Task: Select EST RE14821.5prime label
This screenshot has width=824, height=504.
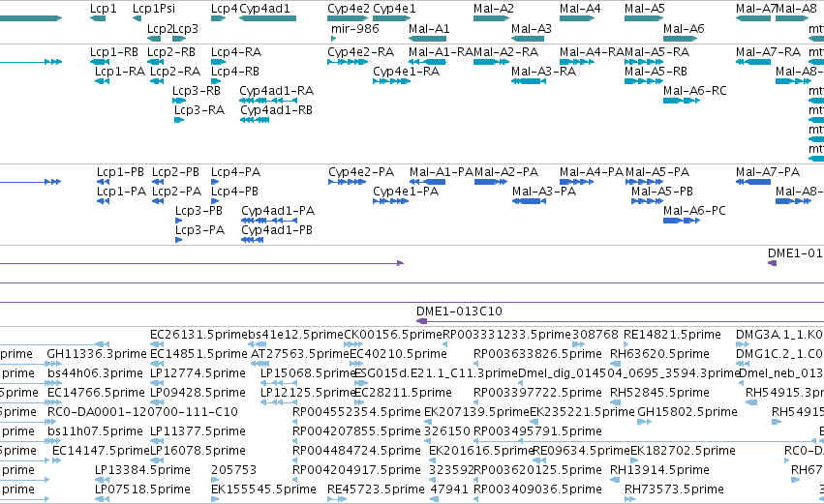Action: pos(672,335)
